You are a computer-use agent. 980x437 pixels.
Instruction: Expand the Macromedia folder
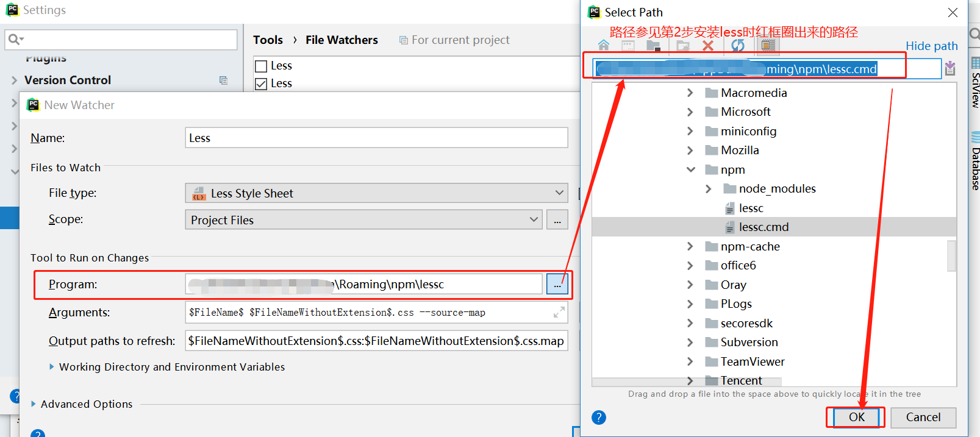[x=690, y=93]
